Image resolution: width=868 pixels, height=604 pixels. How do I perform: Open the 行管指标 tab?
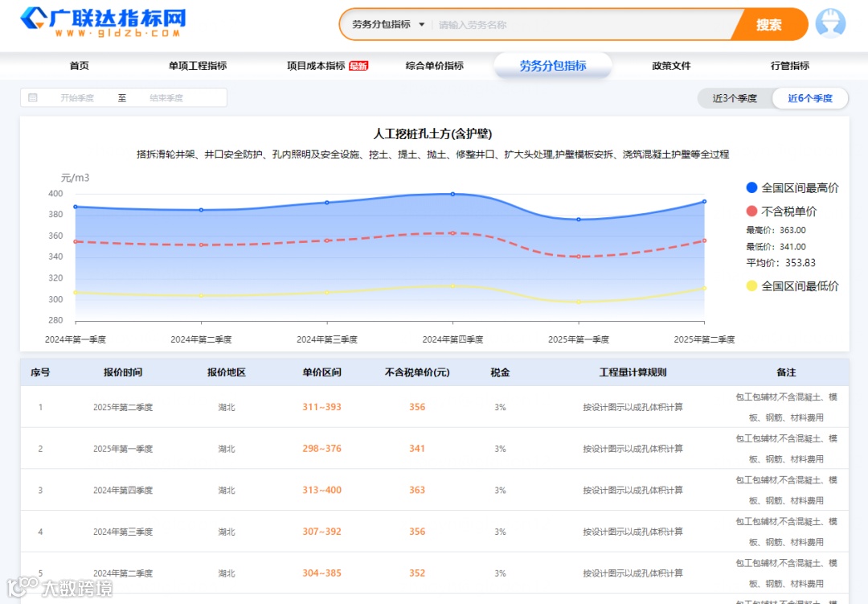[790, 66]
